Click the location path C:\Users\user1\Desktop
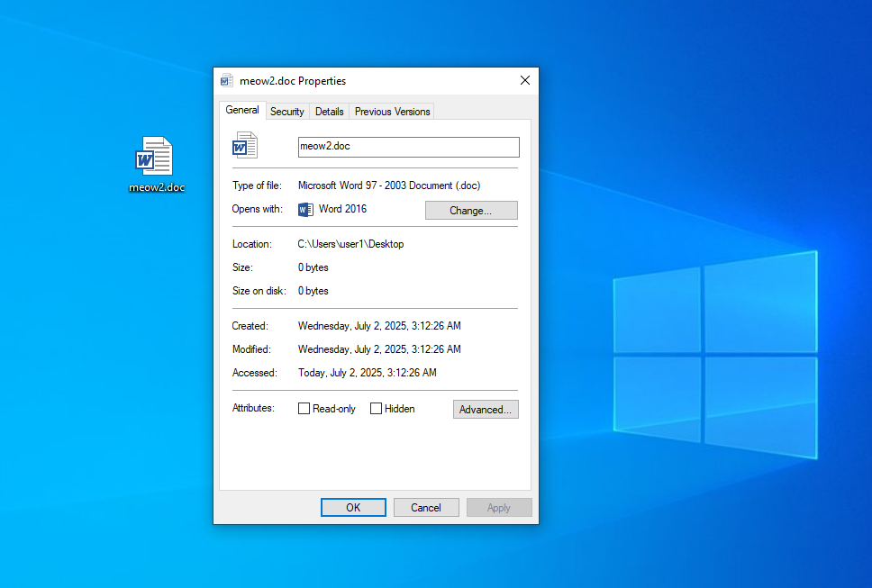This screenshot has width=872, height=588. [351, 244]
